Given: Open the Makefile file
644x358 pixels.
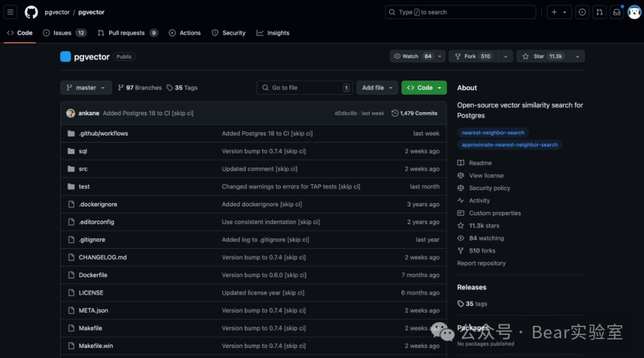Looking at the screenshot, I should [91, 328].
